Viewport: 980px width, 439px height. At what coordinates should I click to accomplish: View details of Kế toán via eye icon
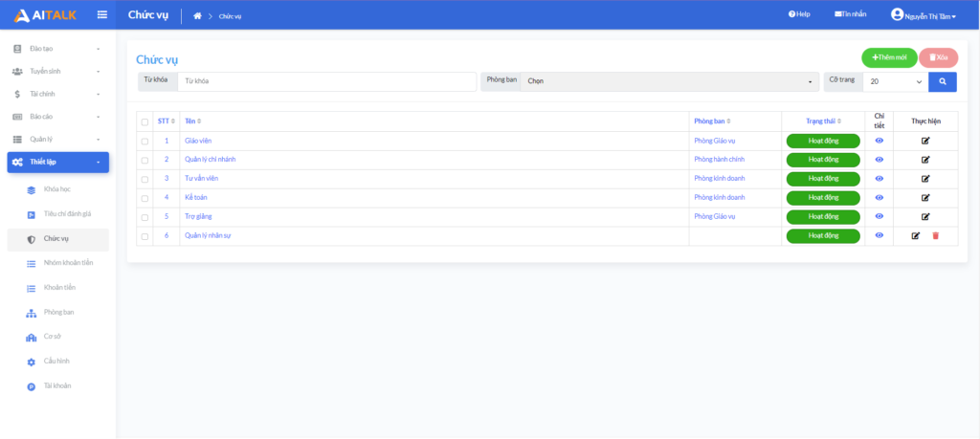click(879, 197)
